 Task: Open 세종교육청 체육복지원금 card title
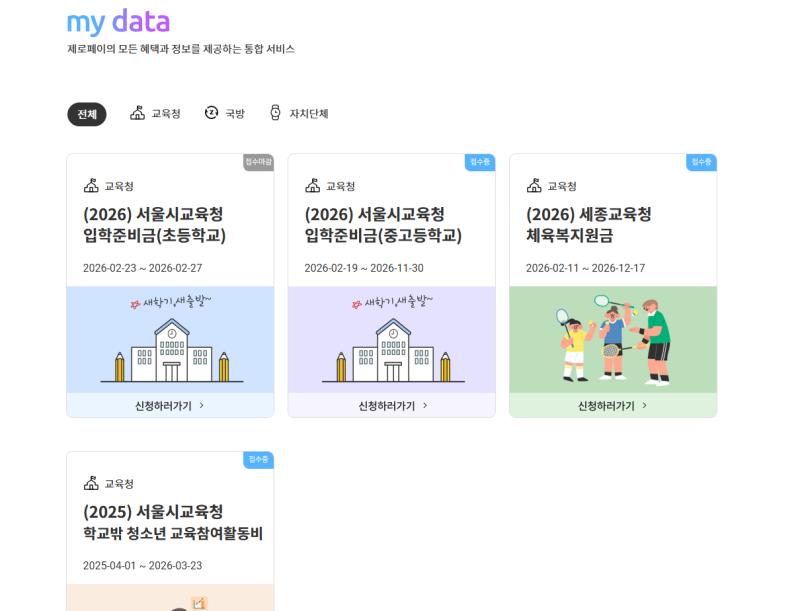tap(589, 225)
